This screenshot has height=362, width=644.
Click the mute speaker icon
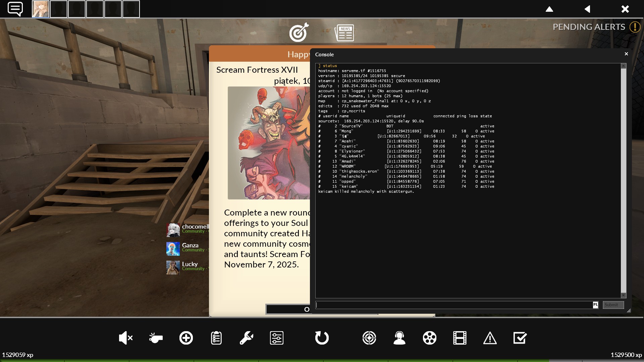pyautogui.click(x=125, y=338)
